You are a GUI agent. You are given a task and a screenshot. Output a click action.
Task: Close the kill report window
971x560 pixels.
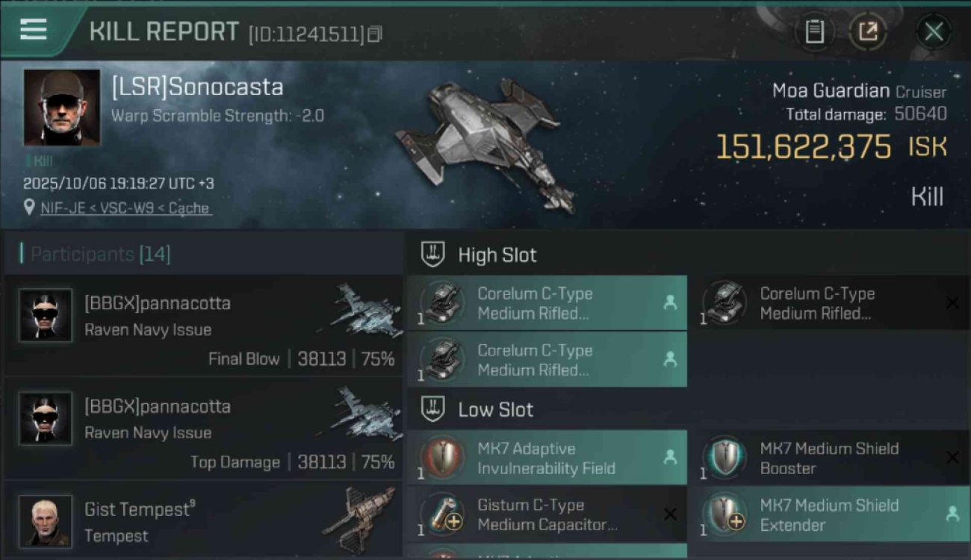(x=933, y=31)
